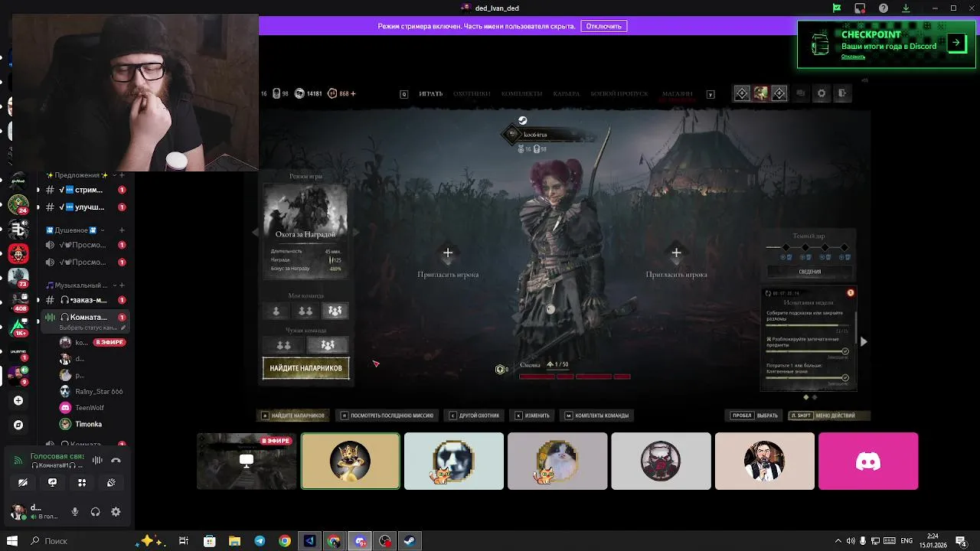Open Discord Explore servers compass icon

click(18, 425)
